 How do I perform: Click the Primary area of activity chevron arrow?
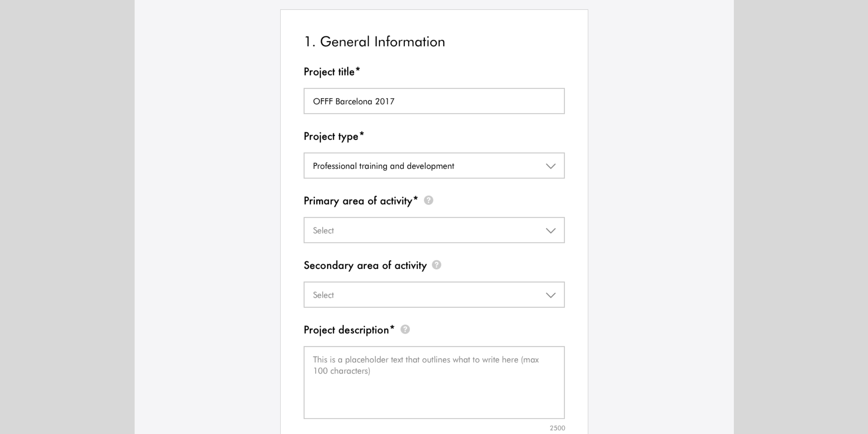coord(551,231)
